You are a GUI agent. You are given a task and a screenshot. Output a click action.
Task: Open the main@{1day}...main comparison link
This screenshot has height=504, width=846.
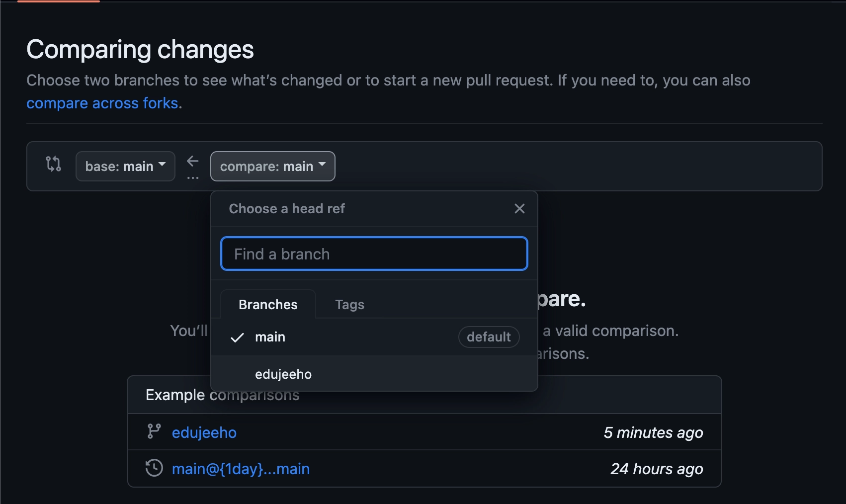pyautogui.click(x=241, y=469)
